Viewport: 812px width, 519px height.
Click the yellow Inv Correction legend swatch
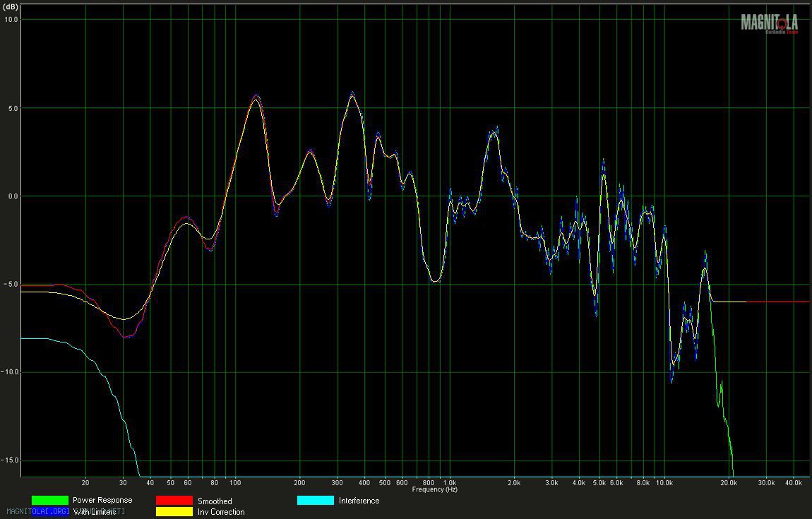(x=174, y=512)
